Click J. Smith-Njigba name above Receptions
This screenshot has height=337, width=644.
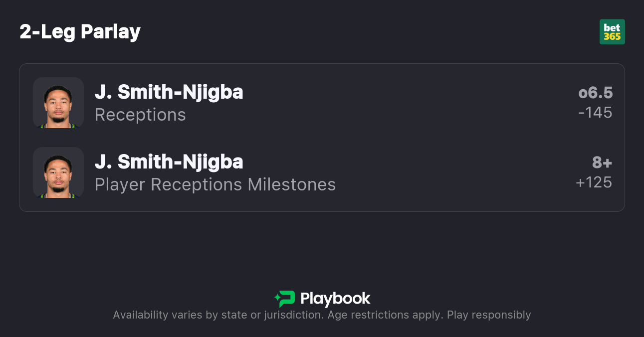tap(169, 92)
